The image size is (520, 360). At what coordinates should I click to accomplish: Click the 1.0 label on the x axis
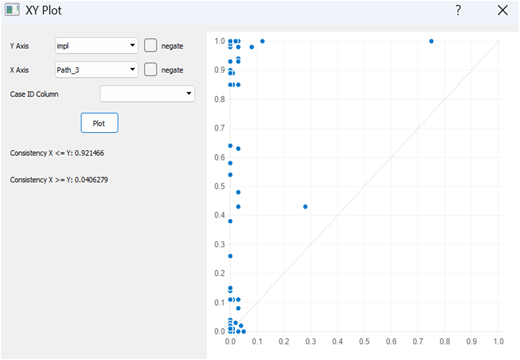point(498,341)
